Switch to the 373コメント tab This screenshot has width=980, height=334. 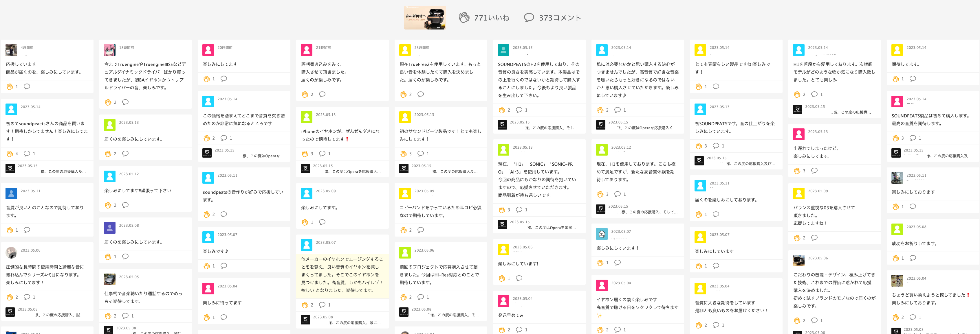(x=559, y=18)
